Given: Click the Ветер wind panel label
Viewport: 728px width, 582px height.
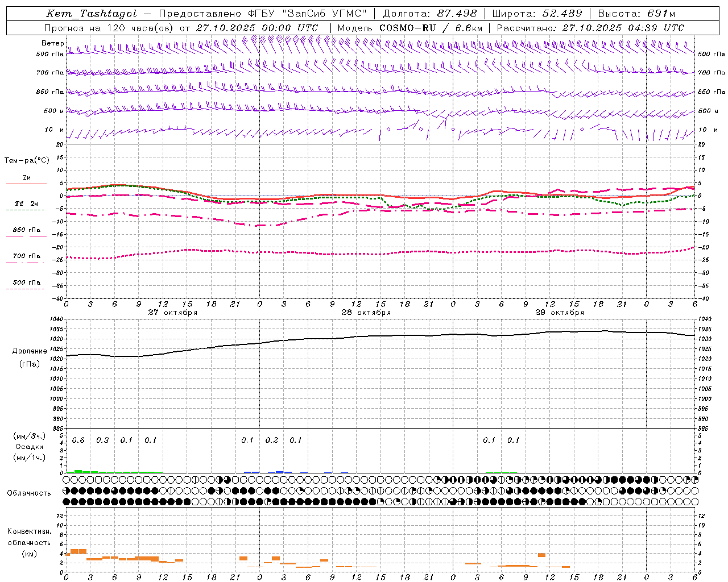Looking at the screenshot, I should pos(52,43).
